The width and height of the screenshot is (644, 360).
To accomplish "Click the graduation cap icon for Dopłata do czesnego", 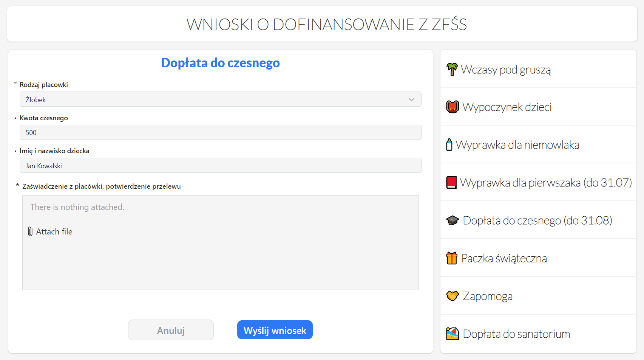I will [452, 220].
